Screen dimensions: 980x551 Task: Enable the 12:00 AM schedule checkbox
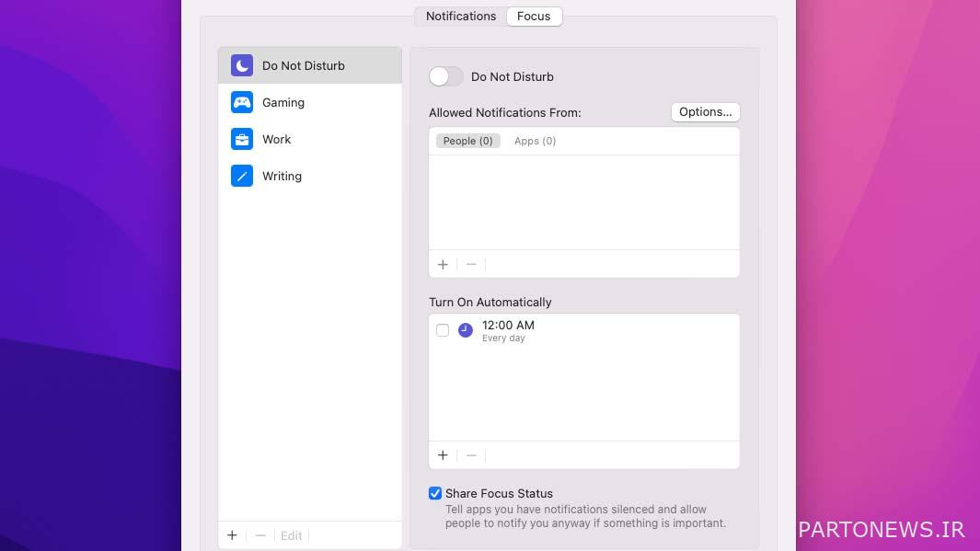point(443,330)
